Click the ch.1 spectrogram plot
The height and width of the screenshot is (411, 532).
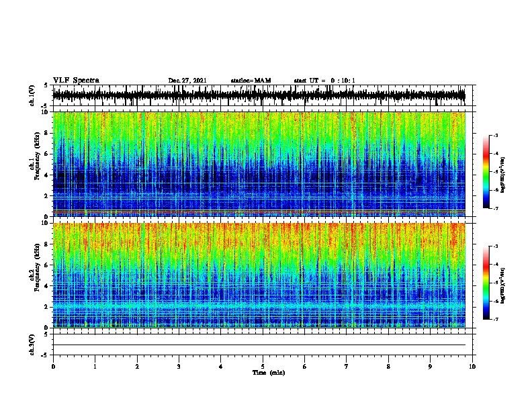click(x=259, y=164)
